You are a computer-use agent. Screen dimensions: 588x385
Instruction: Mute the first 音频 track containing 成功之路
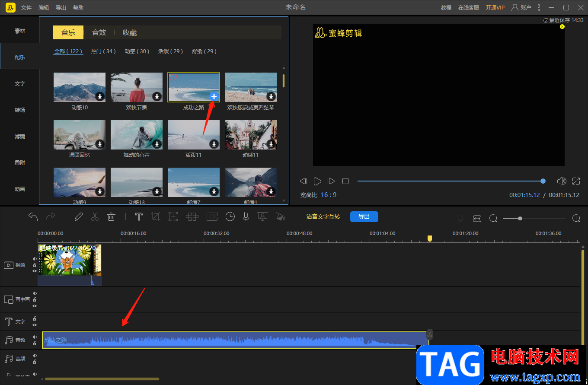35,337
